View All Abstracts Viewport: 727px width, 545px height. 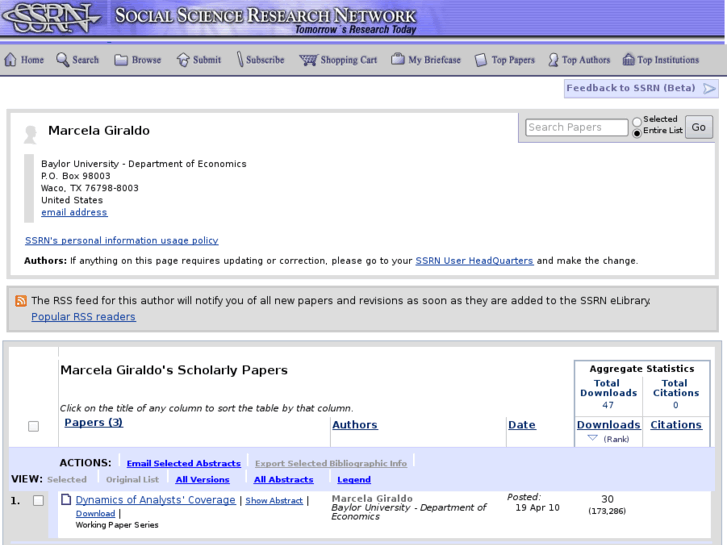[283, 480]
